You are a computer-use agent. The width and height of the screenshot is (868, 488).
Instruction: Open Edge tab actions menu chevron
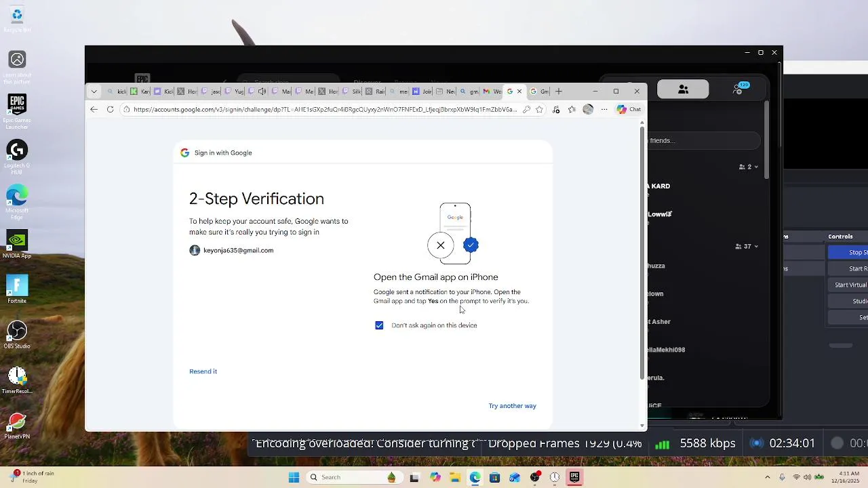click(x=94, y=91)
